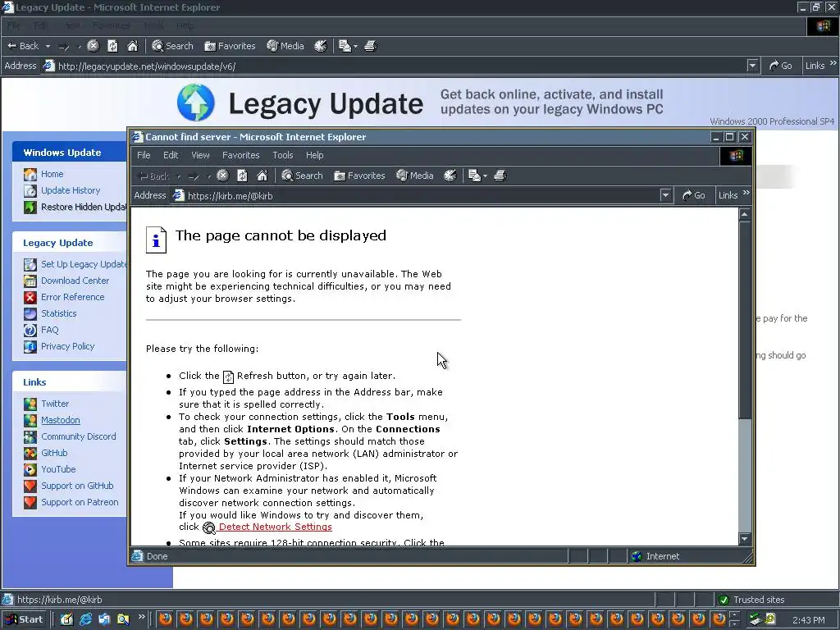This screenshot has width=840, height=630.
Task: Click the Go button in the Legacy Update window
Action: point(781,66)
